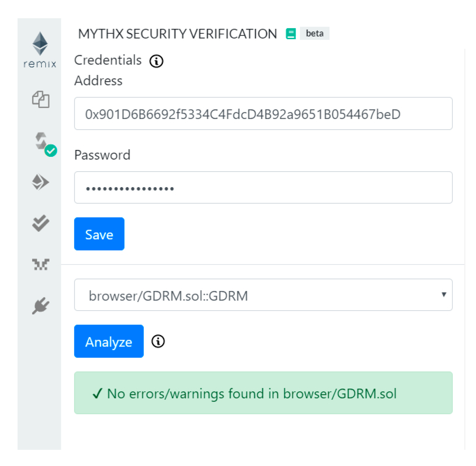
Task: Expand the browser/GDRM.sol::GDRM contract dropdown
Action: [263, 295]
